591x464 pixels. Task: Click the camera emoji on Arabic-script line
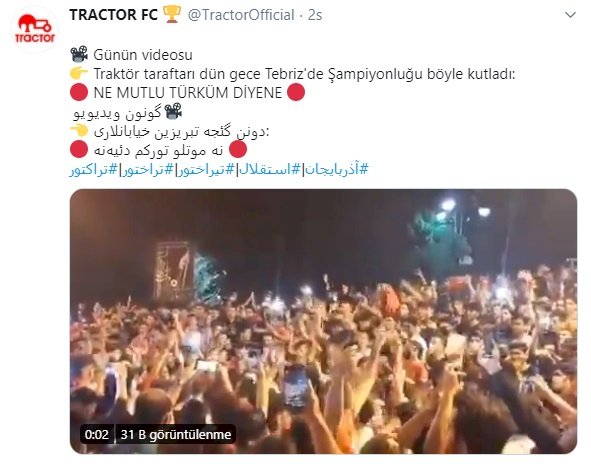173,111
